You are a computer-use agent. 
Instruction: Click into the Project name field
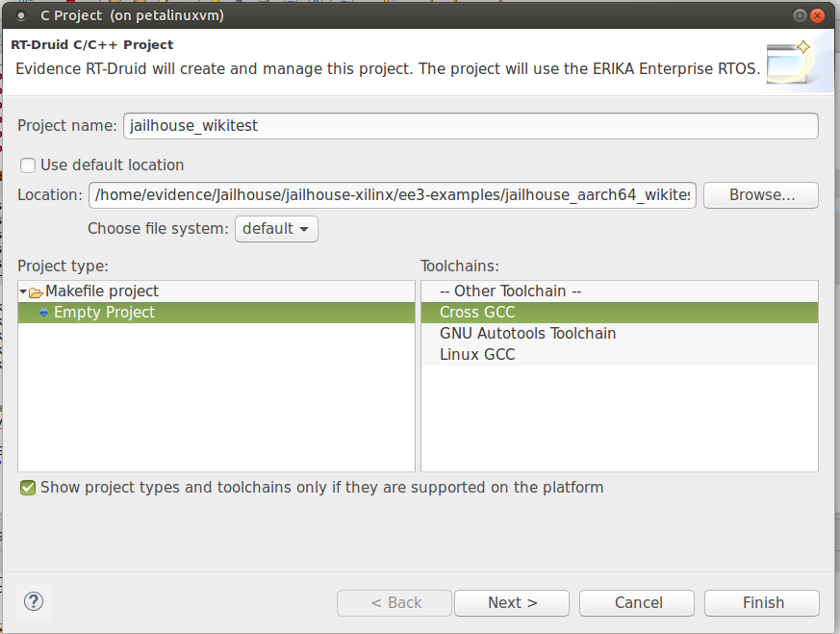471,126
